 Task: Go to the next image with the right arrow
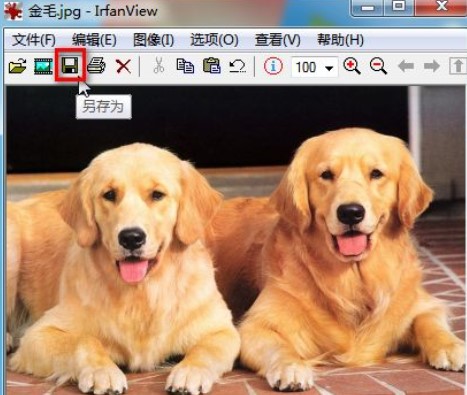[432, 66]
